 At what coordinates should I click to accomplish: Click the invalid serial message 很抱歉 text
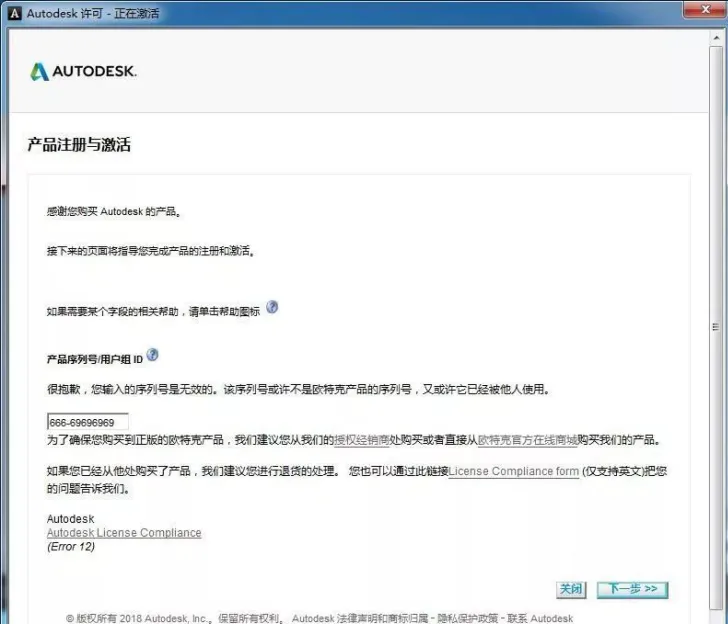click(x=298, y=389)
